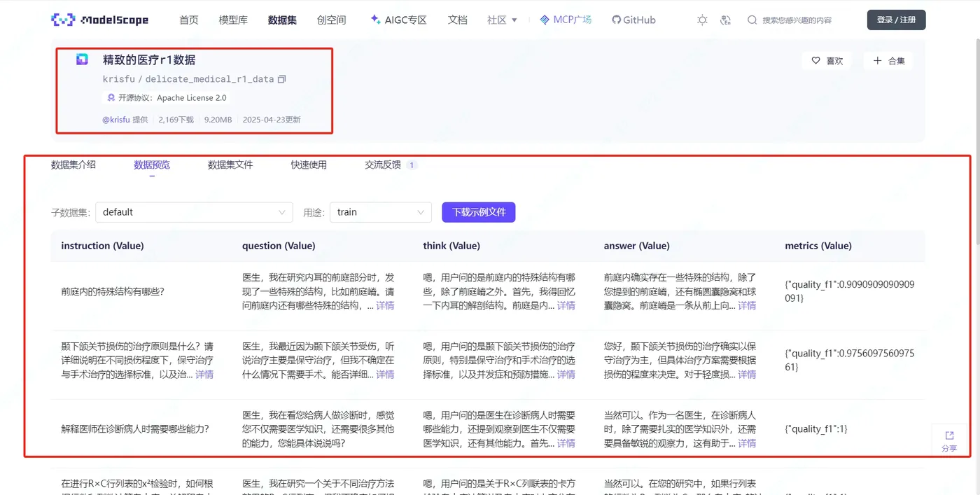This screenshot has width=980, height=495.
Task: Click the question (Value) column header
Action: (x=279, y=246)
